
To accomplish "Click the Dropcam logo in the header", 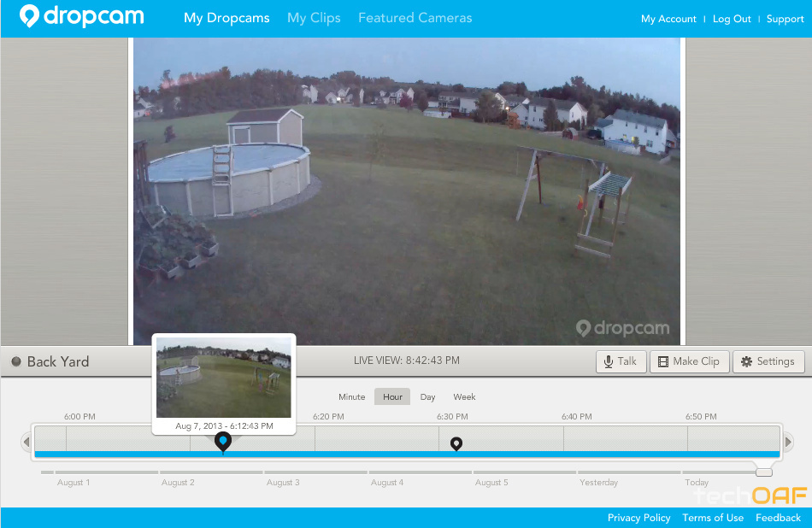I will [81, 15].
